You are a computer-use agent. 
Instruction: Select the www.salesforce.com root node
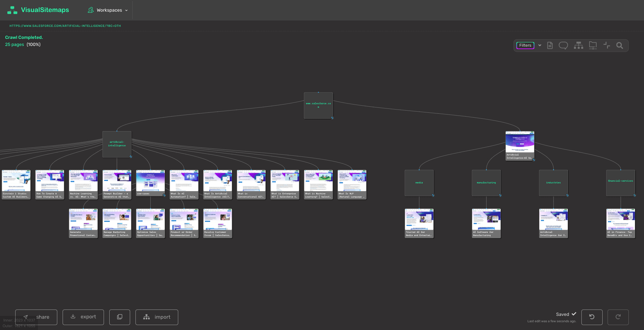point(318,105)
